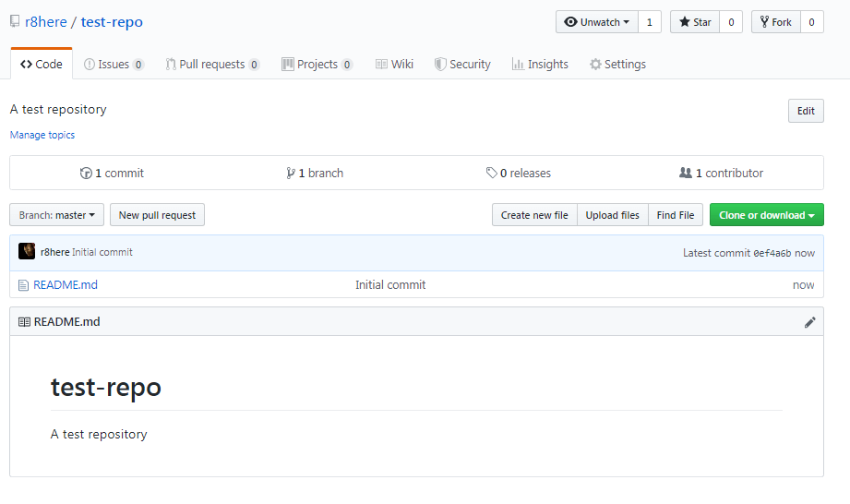Image resolution: width=850 pixels, height=504 pixels.
Task: View the 1 contributor link
Action: click(x=722, y=173)
